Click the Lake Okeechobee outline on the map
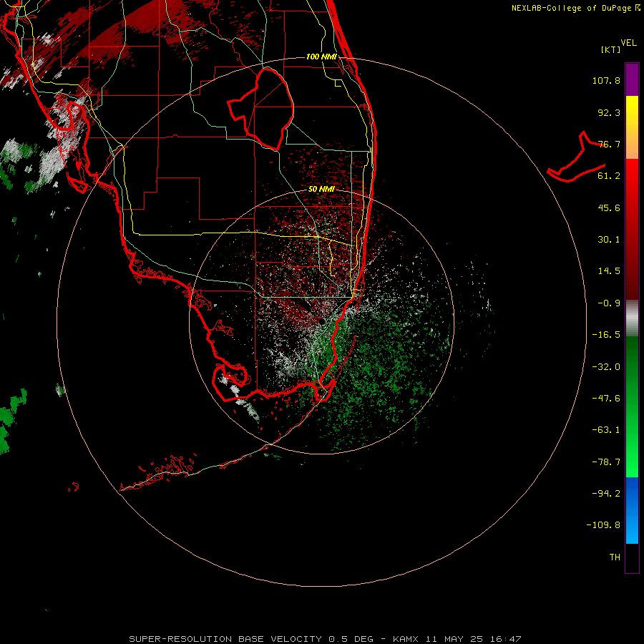 [x=261, y=109]
